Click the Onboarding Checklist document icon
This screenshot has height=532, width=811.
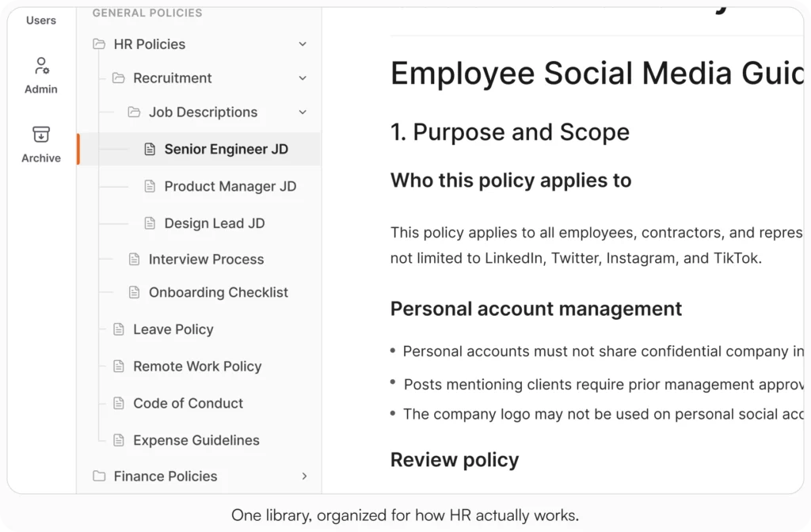coord(134,293)
